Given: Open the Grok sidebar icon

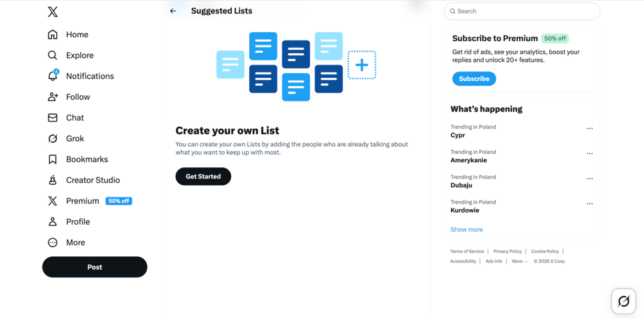Looking at the screenshot, I should click(53, 138).
